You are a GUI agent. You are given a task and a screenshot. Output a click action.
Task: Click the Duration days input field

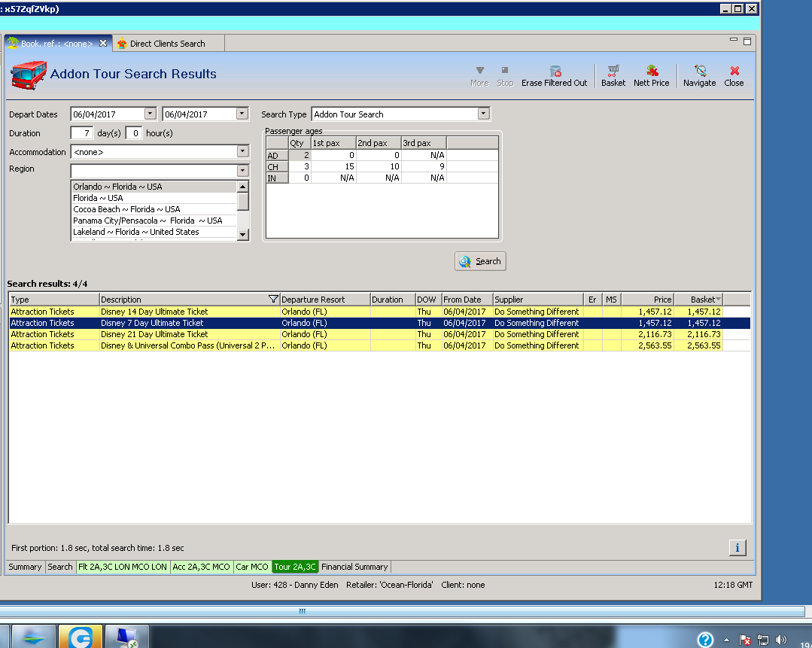point(82,133)
